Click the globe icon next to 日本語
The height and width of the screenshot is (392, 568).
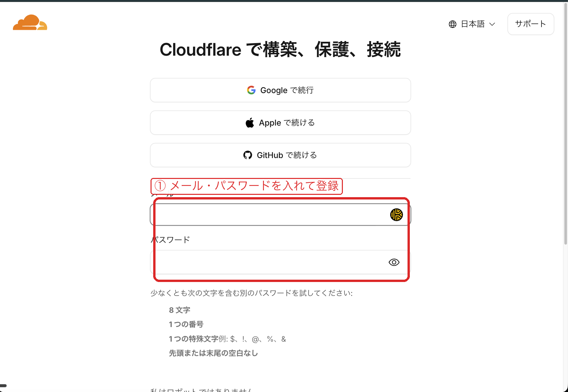pyautogui.click(x=453, y=24)
